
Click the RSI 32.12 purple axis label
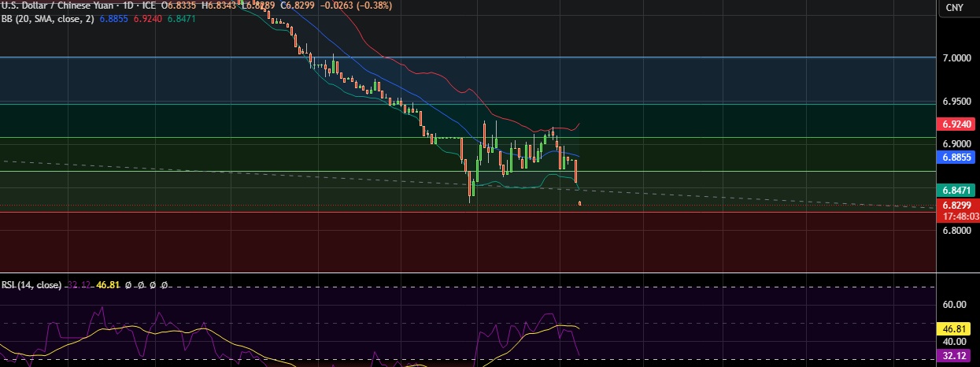[955, 356]
